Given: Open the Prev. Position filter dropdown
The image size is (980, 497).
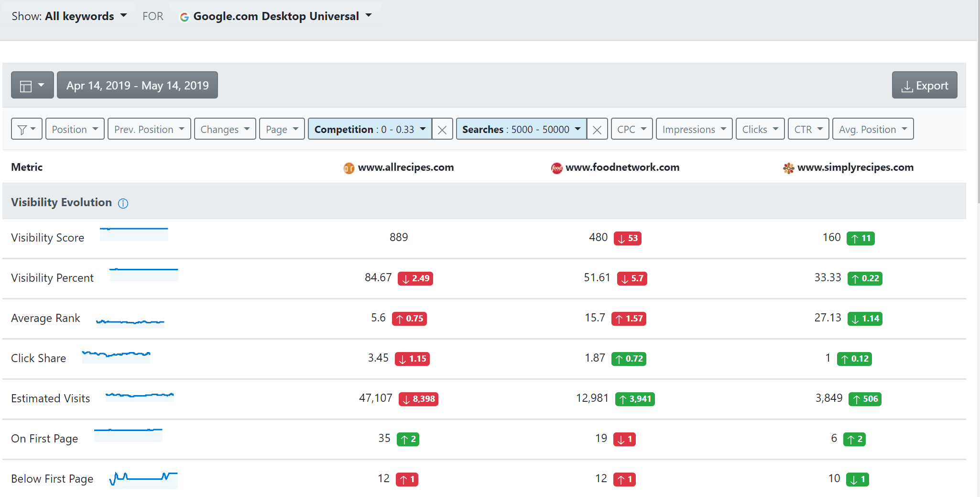Looking at the screenshot, I should point(150,129).
